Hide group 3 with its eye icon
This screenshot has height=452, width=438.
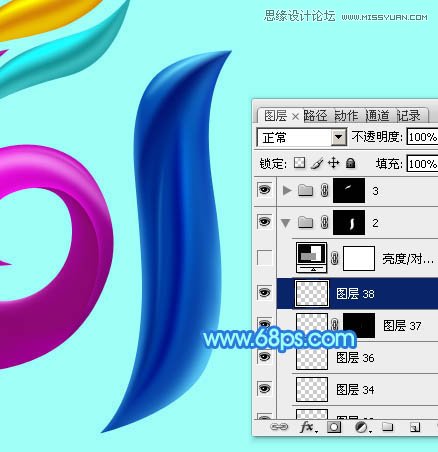(265, 190)
